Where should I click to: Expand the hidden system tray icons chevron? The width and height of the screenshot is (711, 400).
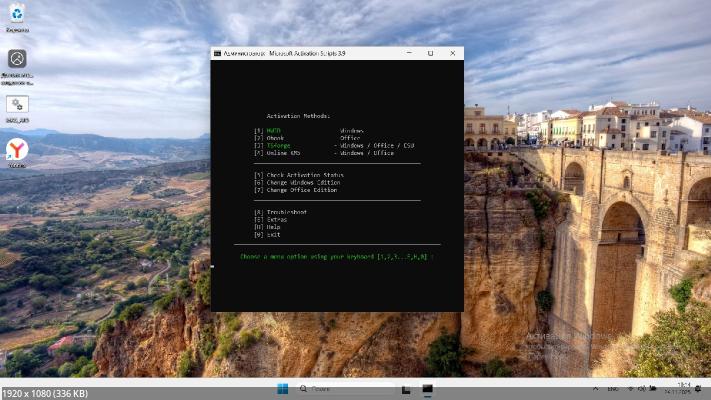(x=597, y=389)
